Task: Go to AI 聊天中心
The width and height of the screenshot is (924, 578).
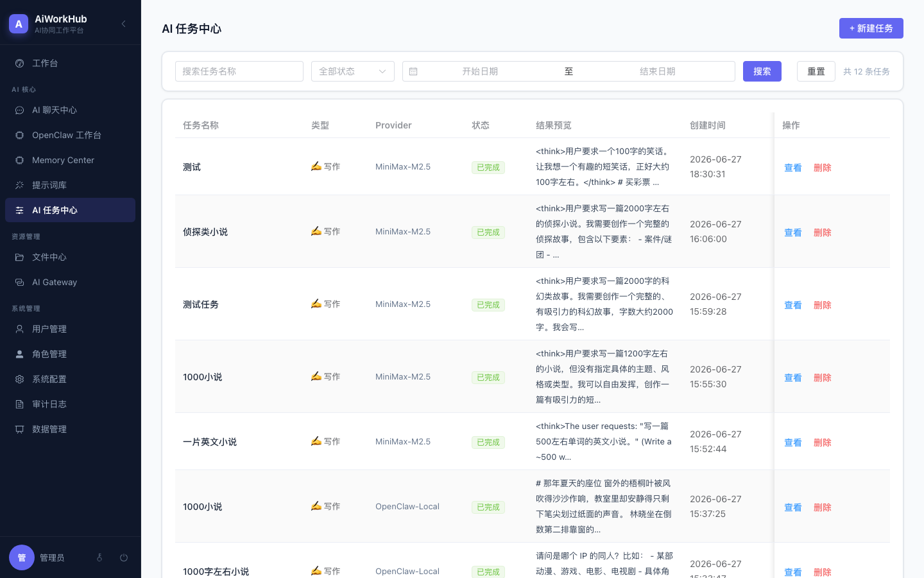Action: pos(70,110)
